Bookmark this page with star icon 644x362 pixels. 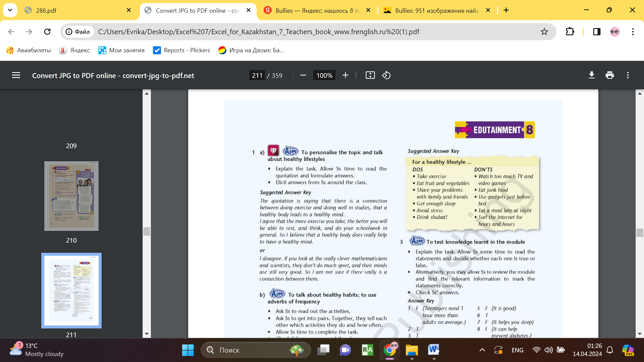[x=544, y=32]
